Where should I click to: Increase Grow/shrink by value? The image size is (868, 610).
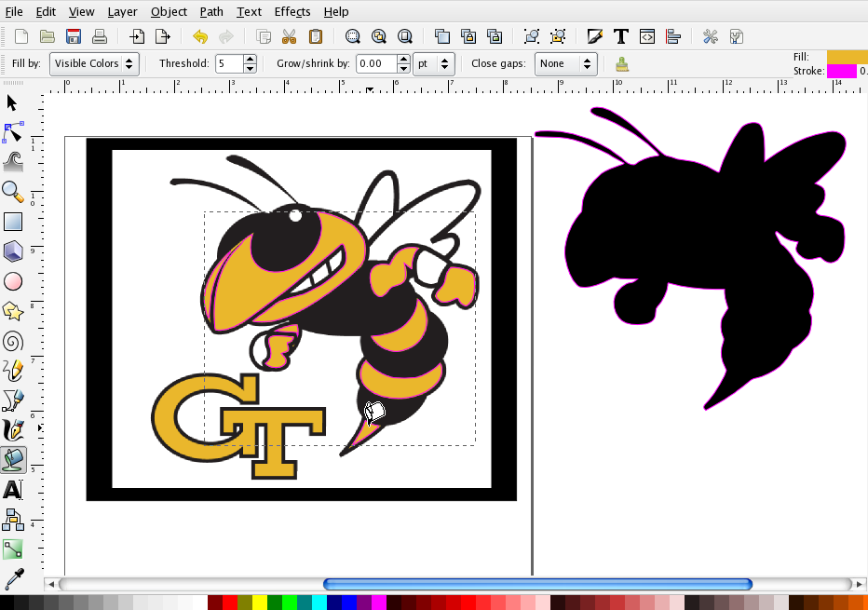[403, 59]
